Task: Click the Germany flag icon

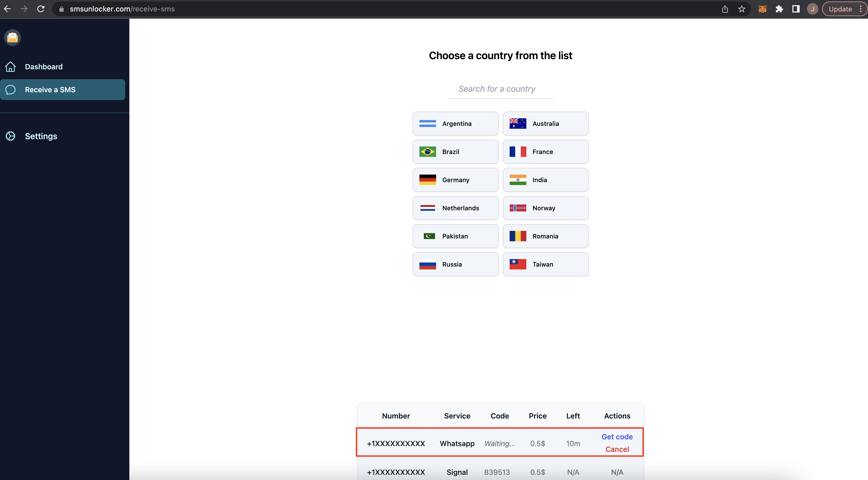Action: pyautogui.click(x=427, y=180)
